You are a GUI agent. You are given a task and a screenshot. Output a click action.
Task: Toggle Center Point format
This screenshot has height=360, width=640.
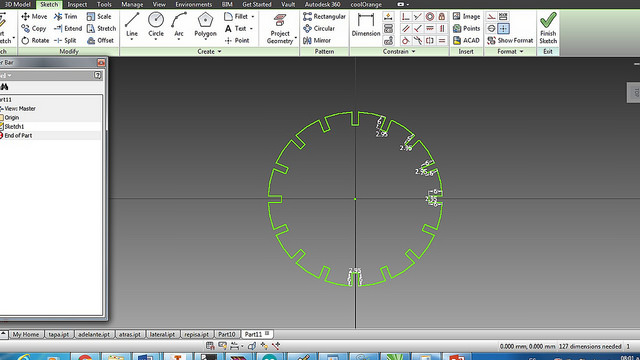(503, 29)
